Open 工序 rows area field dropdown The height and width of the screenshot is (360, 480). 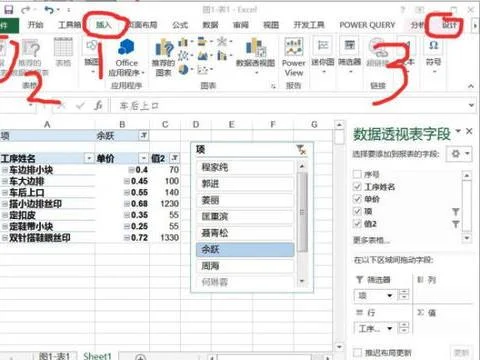click(x=390, y=329)
